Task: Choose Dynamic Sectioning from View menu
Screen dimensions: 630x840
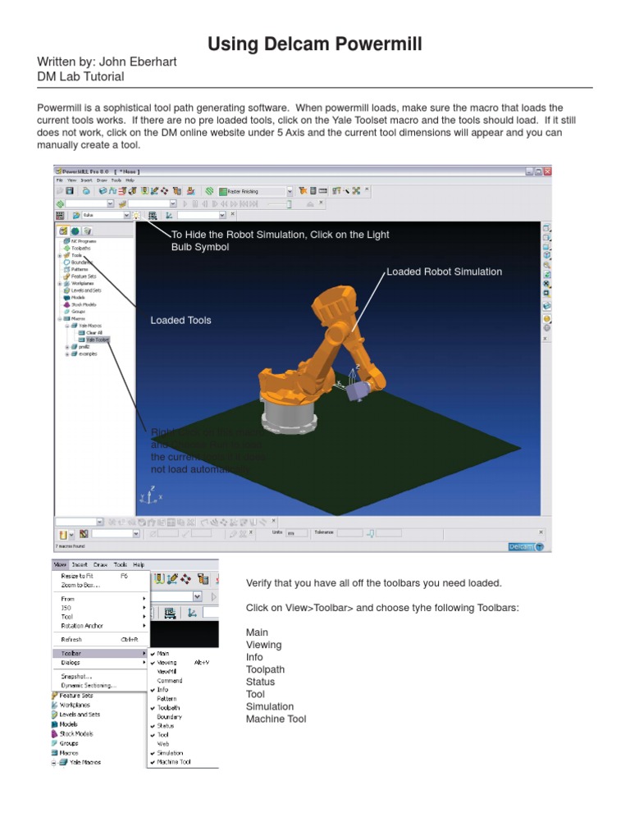Action: pos(101,685)
